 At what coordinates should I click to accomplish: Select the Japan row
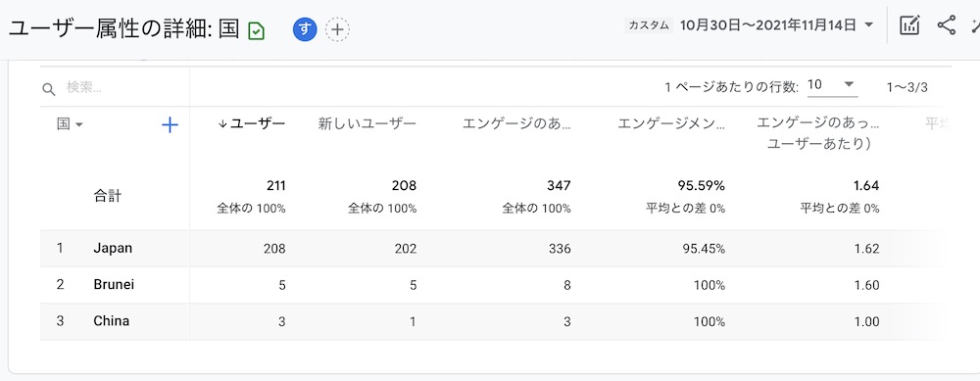point(491,249)
